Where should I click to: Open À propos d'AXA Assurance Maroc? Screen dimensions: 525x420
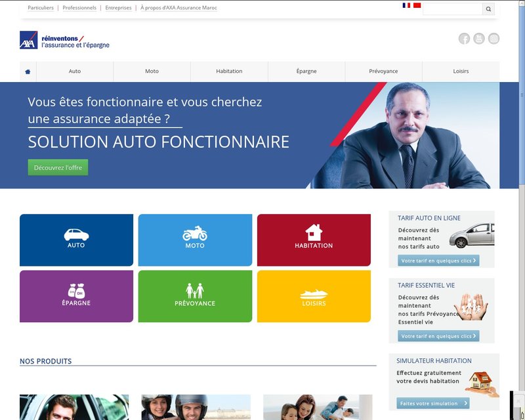coord(178,8)
